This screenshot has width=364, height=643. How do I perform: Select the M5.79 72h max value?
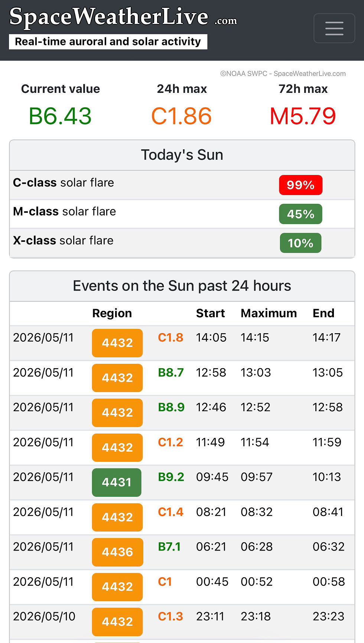click(303, 116)
